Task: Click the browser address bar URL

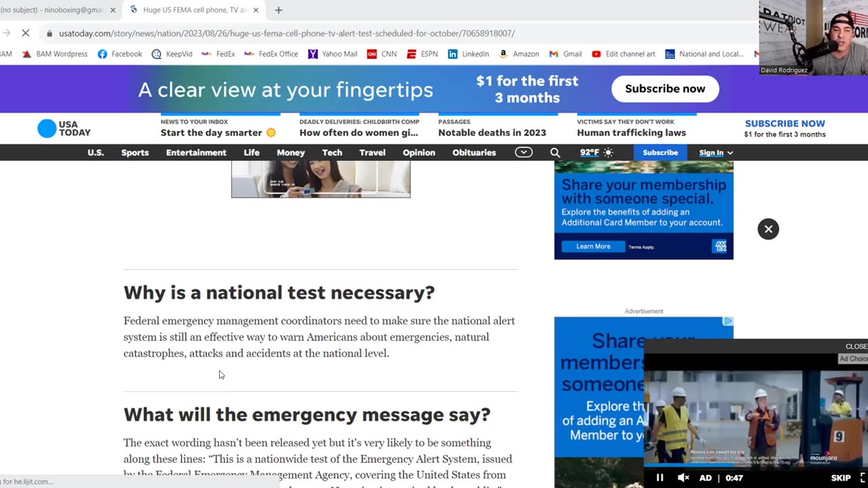Action: [287, 33]
